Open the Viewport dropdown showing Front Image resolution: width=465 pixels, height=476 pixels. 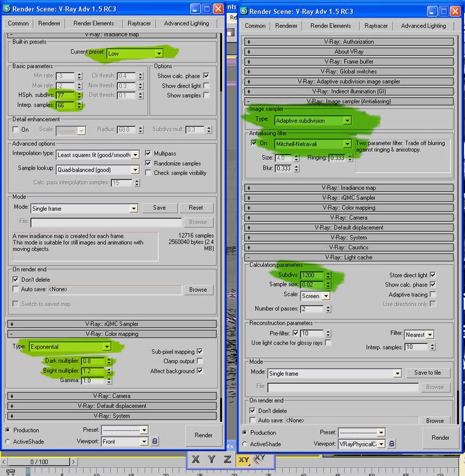coord(124,441)
